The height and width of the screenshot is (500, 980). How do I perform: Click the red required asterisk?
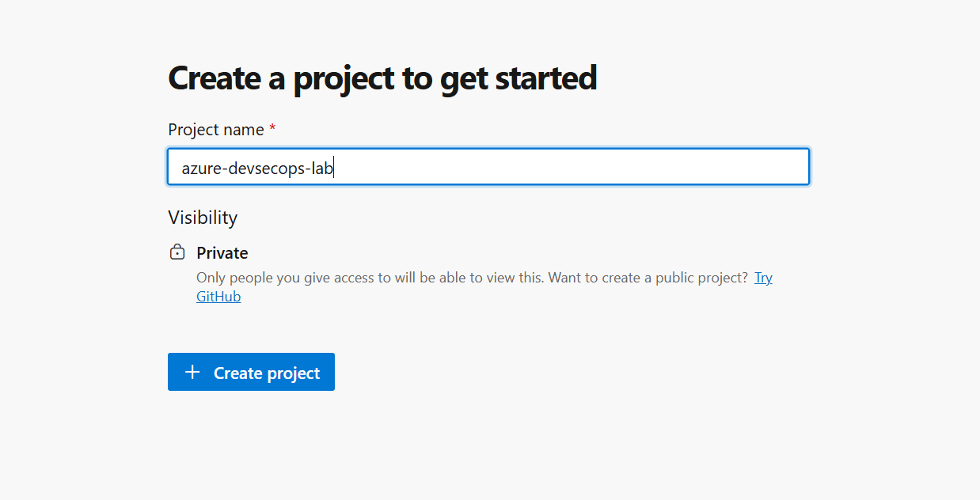click(272, 129)
